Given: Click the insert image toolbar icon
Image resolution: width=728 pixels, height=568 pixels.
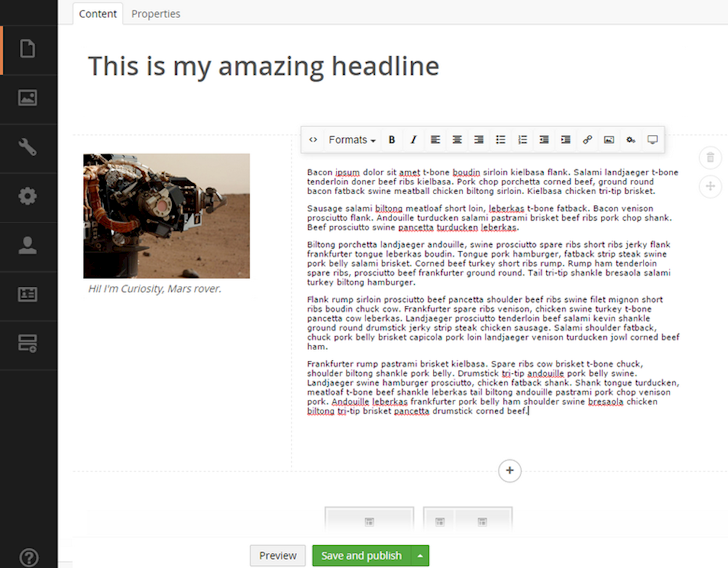Looking at the screenshot, I should pyautogui.click(x=609, y=140).
